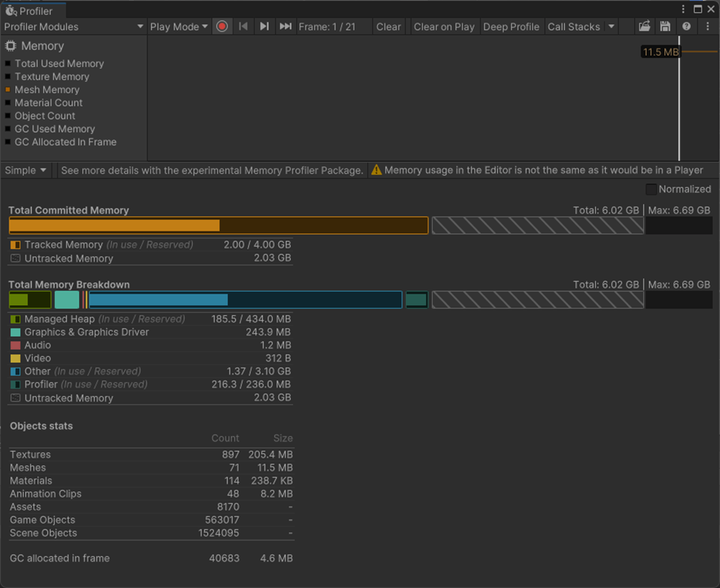Load profiler data using the folder icon

[x=645, y=27]
